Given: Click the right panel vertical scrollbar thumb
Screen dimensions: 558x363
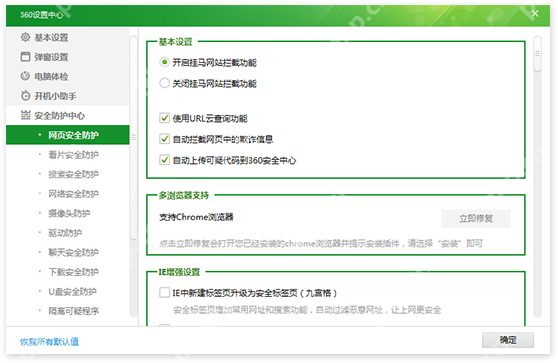Looking at the screenshot, I should click(537, 54).
